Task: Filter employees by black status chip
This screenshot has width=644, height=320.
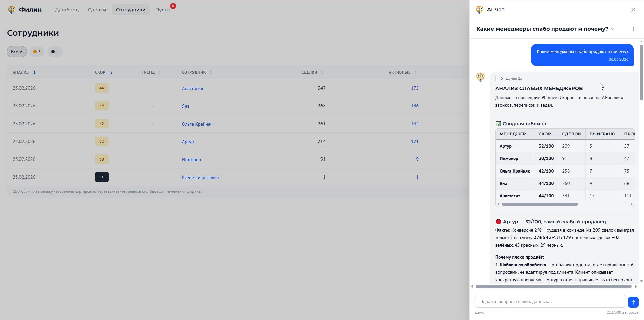Action: pos(55,52)
